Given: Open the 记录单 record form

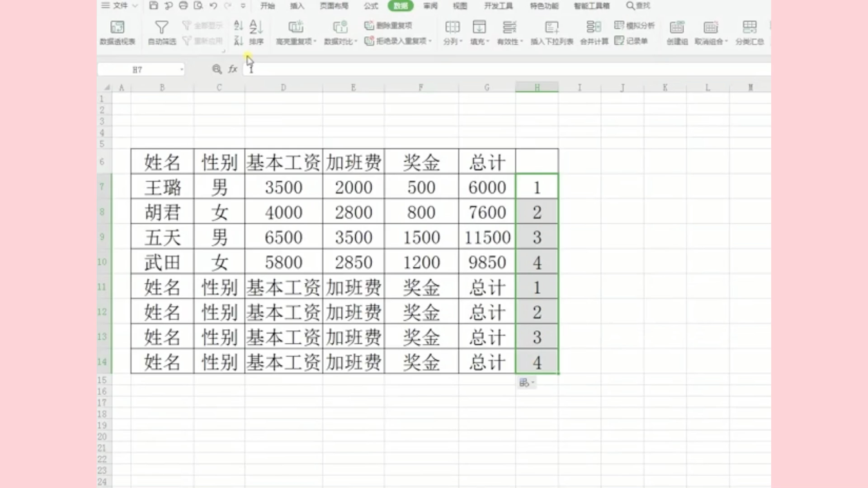Looking at the screenshot, I should pos(631,41).
